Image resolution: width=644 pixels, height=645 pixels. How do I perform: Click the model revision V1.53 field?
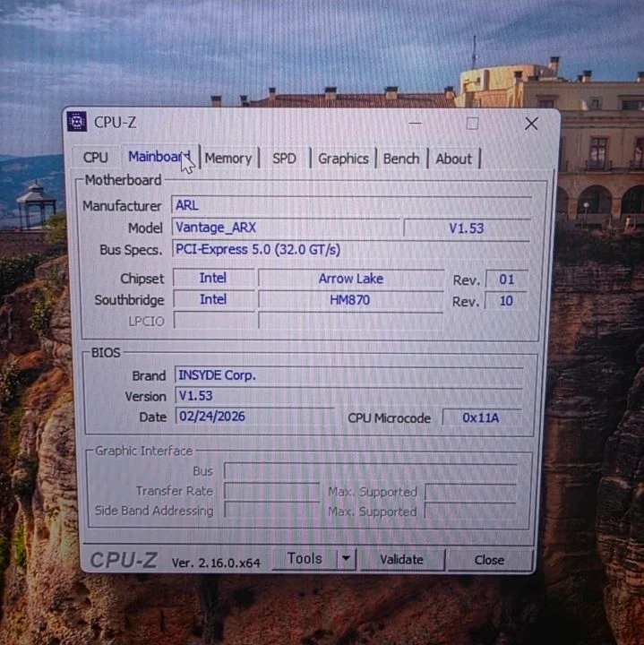click(467, 228)
